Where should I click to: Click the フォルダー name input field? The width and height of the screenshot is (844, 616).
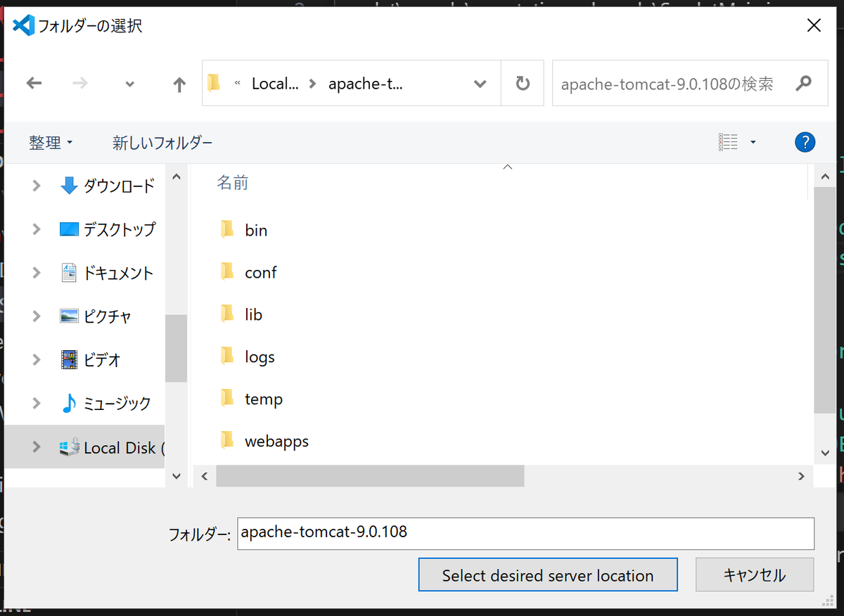point(525,533)
